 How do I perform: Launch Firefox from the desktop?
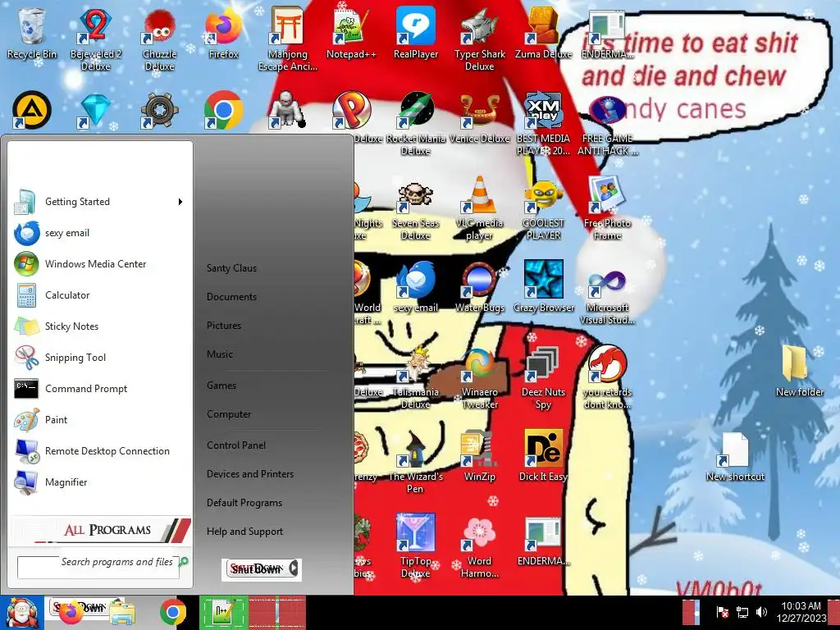coord(223,32)
